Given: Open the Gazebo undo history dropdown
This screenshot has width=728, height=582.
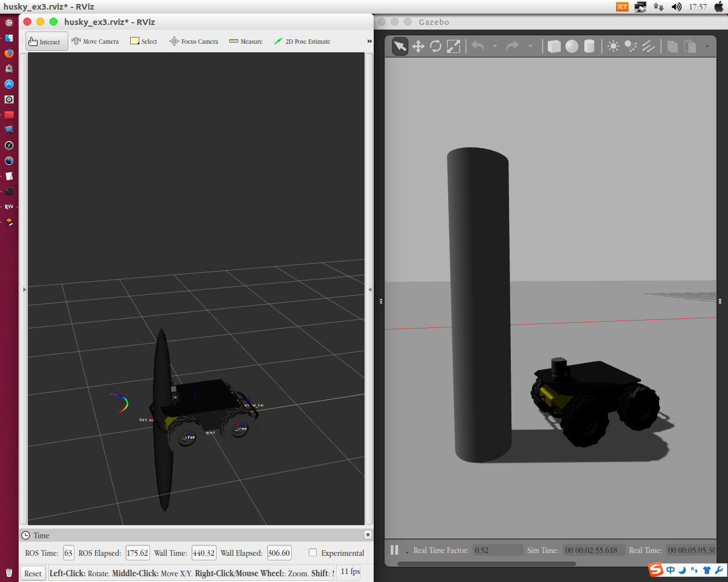Looking at the screenshot, I should click(x=495, y=46).
